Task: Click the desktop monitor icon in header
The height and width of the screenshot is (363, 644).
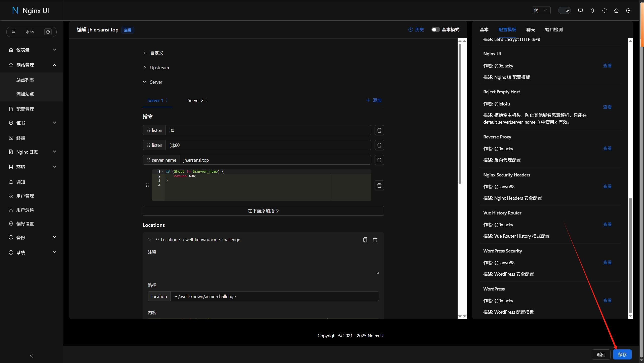Action: [580, 10]
